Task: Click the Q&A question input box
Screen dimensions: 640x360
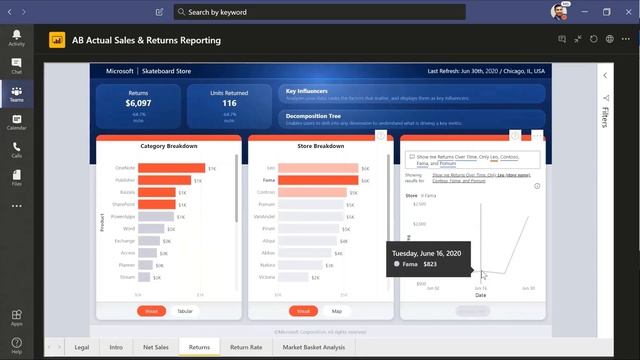Action: click(x=473, y=160)
